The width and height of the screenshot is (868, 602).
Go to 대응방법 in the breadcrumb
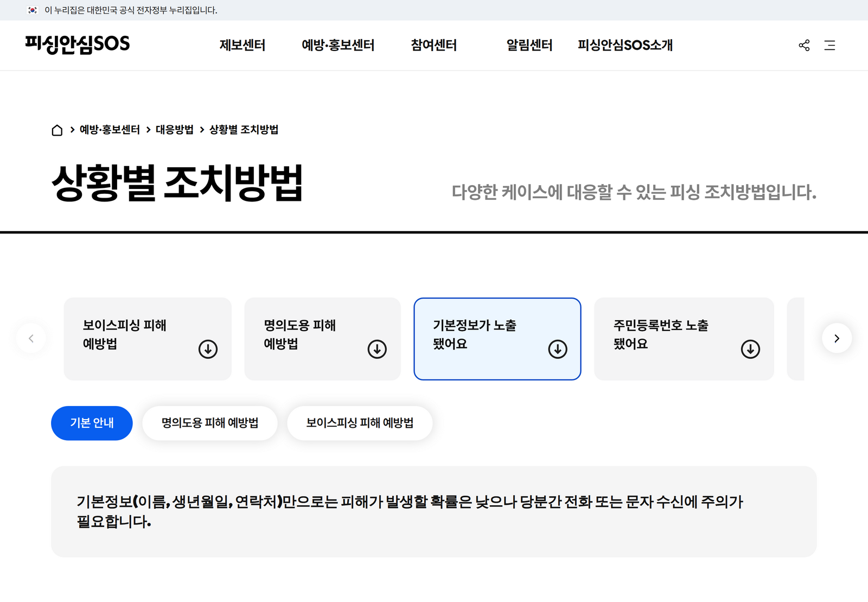175,130
